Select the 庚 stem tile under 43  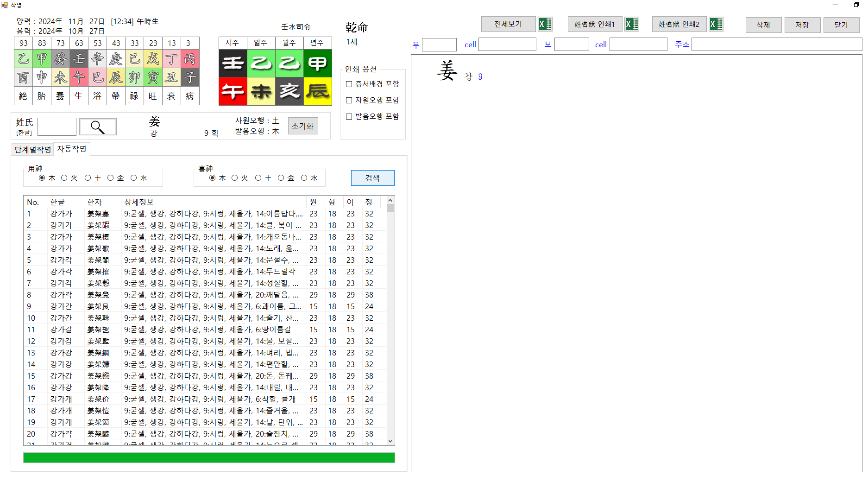(116, 59)
